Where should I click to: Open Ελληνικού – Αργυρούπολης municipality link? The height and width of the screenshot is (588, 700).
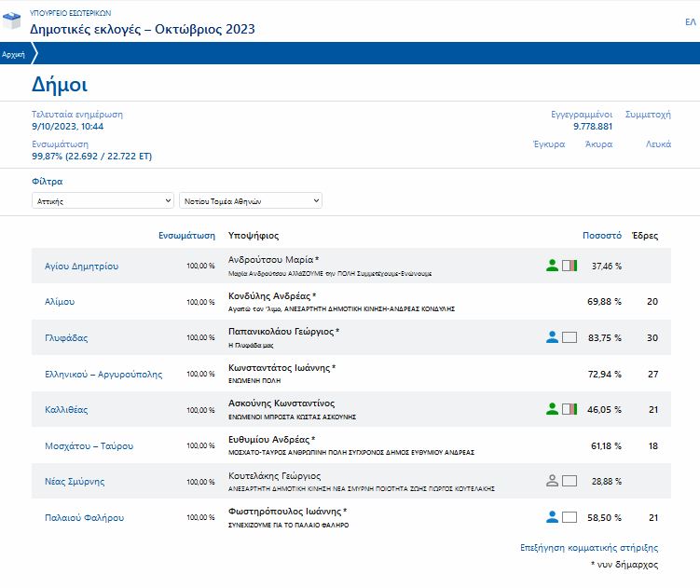click(103, 374)
